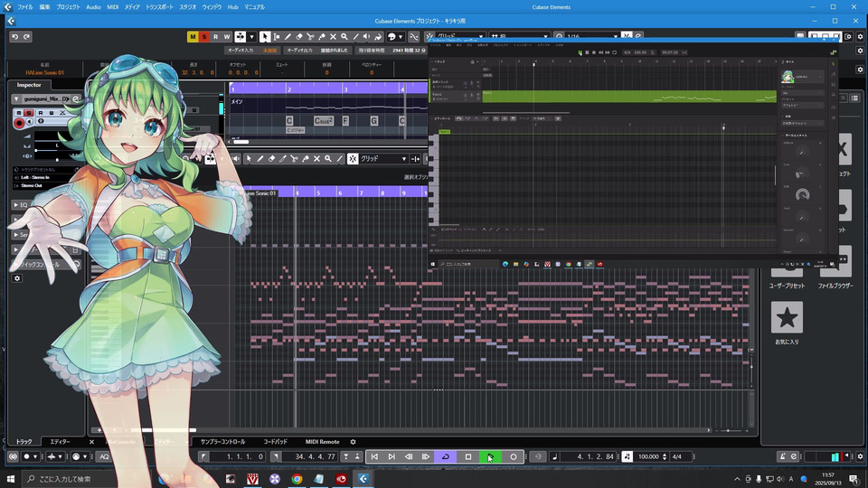Switch to the MIDI Remote tab
Viewport: 868px width, 488px height.
[x=322, y=442]
